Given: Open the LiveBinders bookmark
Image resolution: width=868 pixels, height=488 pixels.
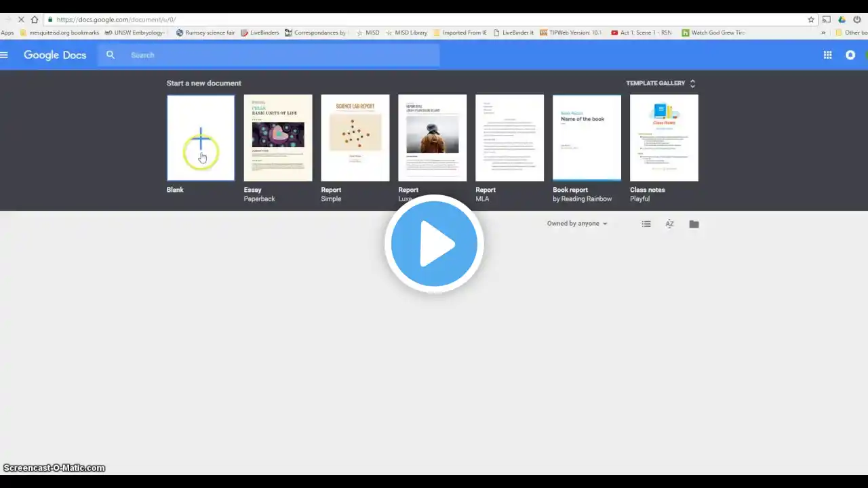Looking at the screenshot, I should coord(260,33).
